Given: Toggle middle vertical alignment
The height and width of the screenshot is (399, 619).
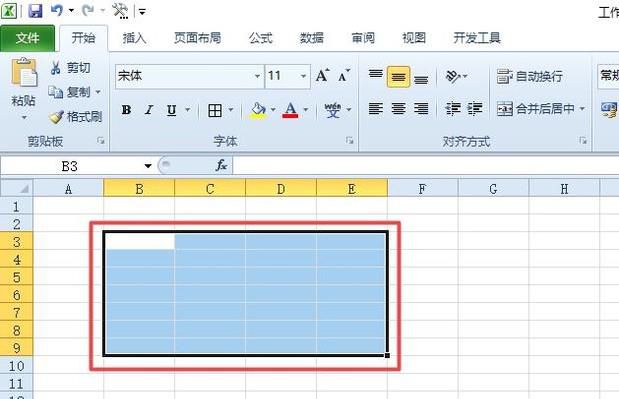Looking at the screenshot, I should (398, 77).
